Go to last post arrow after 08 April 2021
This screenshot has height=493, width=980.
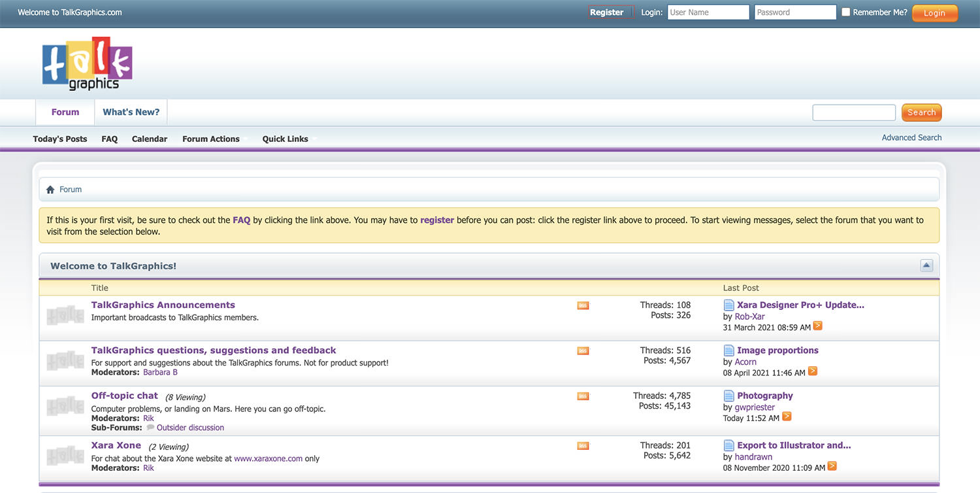tap(813, 371)
